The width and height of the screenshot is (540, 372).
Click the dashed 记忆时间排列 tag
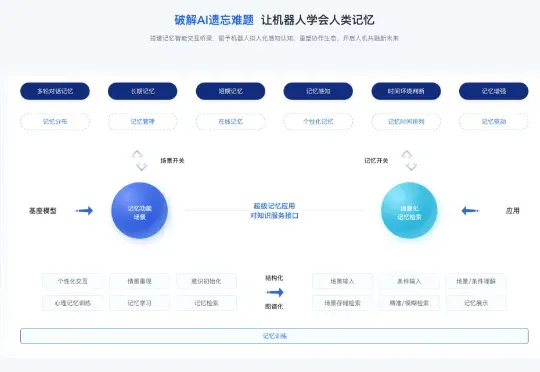click(406, 122)
